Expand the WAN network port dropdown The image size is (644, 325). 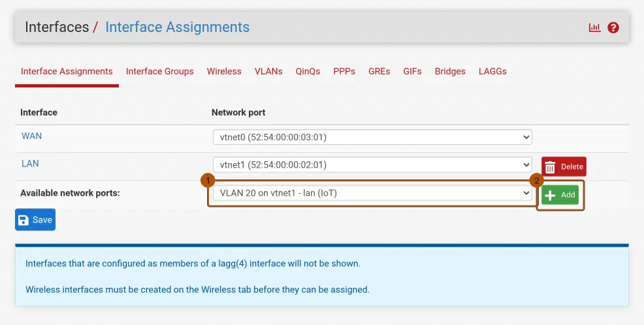tap(372, 137)
